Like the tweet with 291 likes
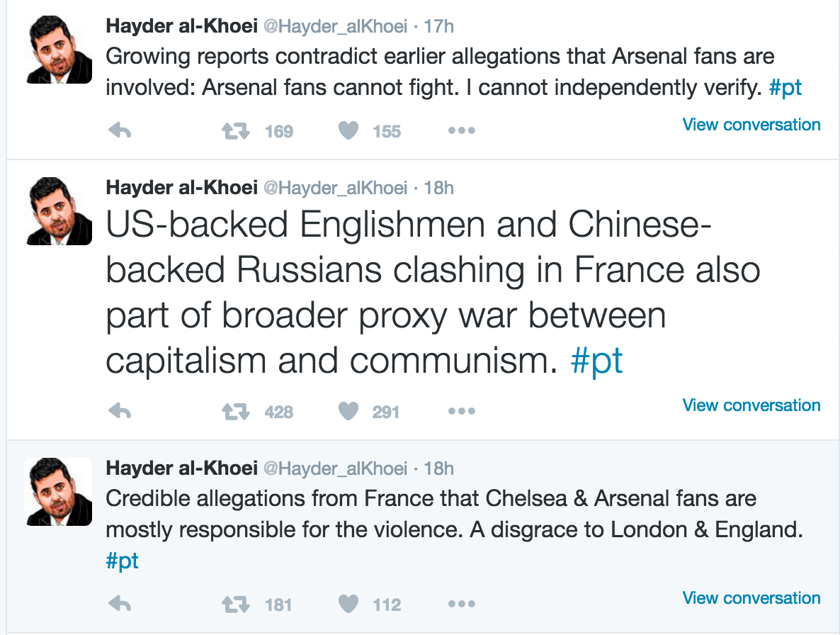This screenshot has width=840, height=635. coord(348,412)
